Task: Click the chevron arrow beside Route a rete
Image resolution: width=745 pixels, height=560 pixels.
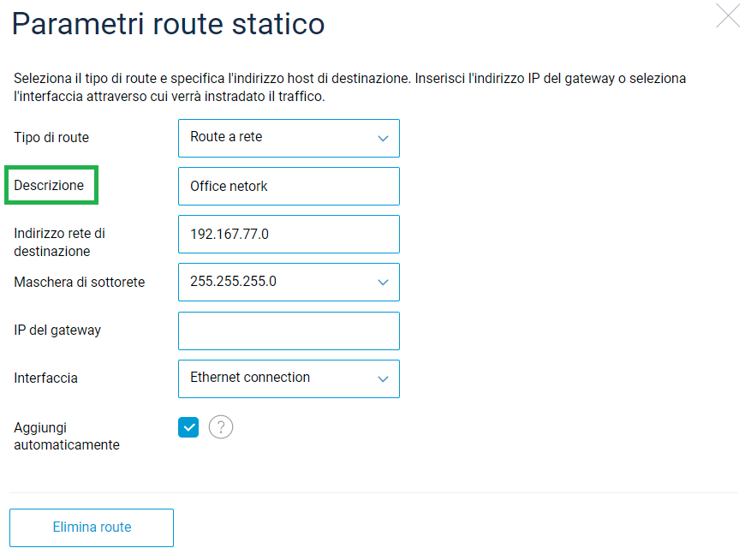Action: 383,139
